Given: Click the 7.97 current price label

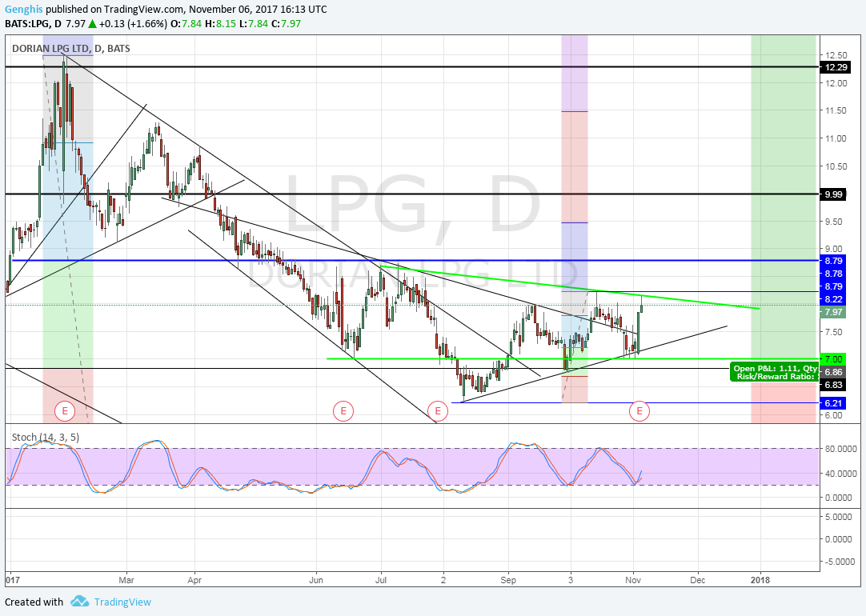Looking at the screenshot, I should click(x=833, y=313).
